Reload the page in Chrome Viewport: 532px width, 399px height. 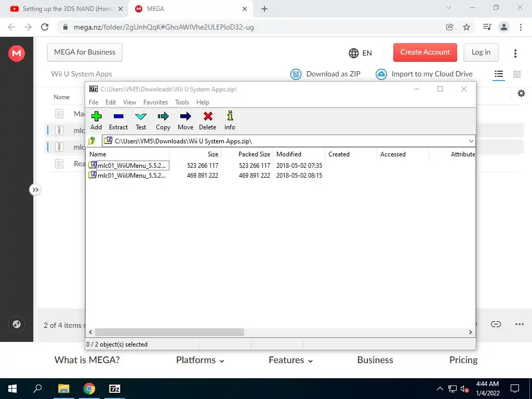[45, 27]
